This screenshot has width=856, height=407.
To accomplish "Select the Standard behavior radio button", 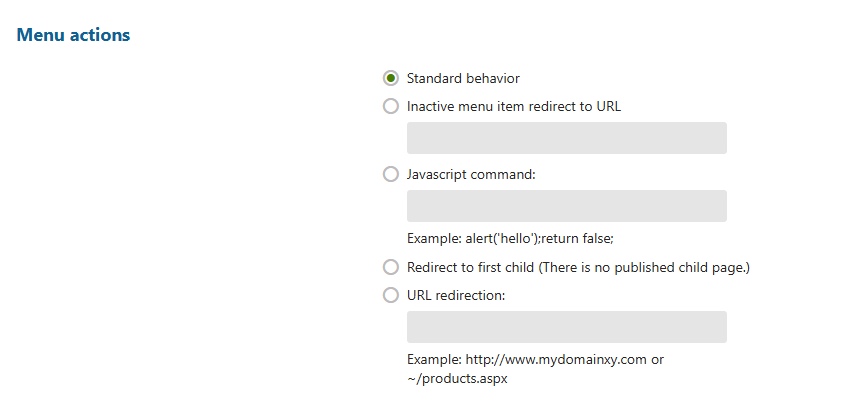I will [391, 78].
